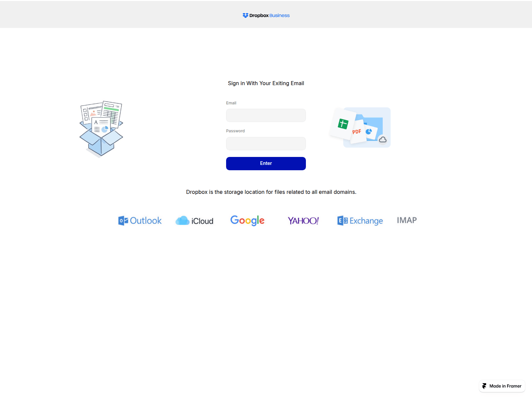Click the Email field label

(231, 103)
